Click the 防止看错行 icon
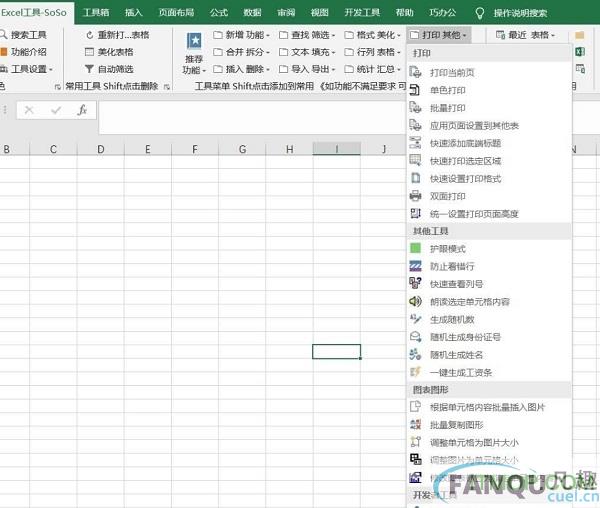 pos(415,266)
